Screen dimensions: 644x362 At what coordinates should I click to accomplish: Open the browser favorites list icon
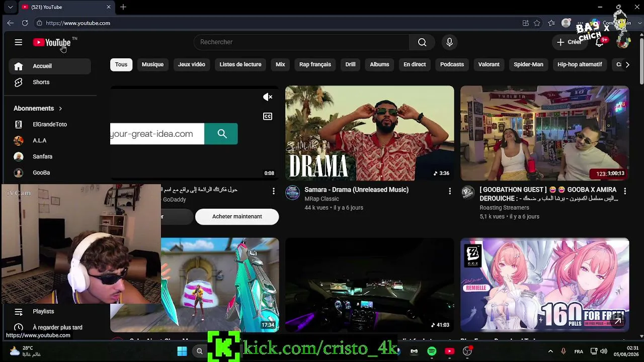coord(551,23)
